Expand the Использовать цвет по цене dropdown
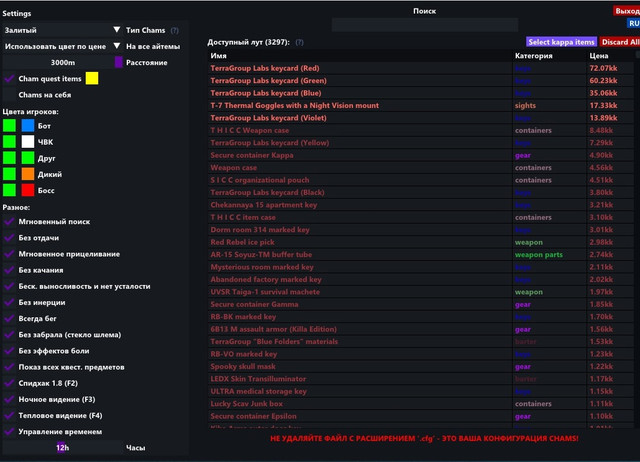 click(x=62, y=46)
